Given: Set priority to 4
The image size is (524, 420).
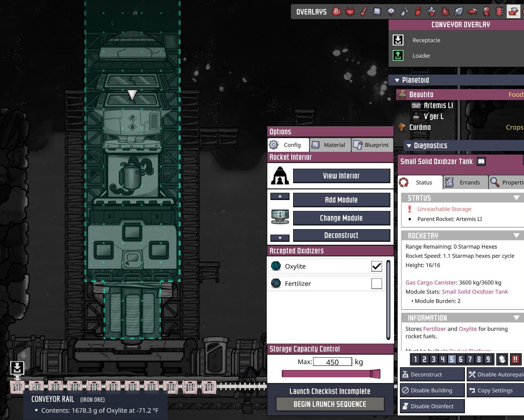Looking at the screenshot, I should point(443,359).
